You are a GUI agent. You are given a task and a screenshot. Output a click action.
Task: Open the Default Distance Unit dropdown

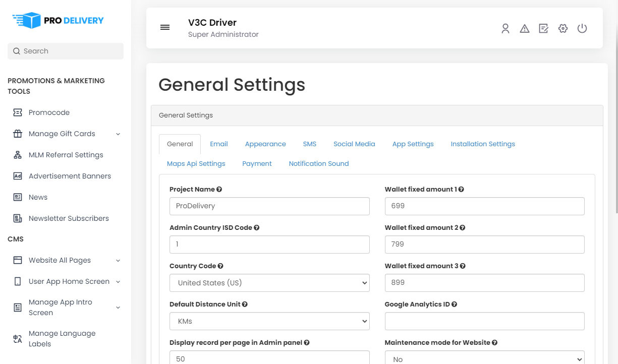click(x=269, y=321)
